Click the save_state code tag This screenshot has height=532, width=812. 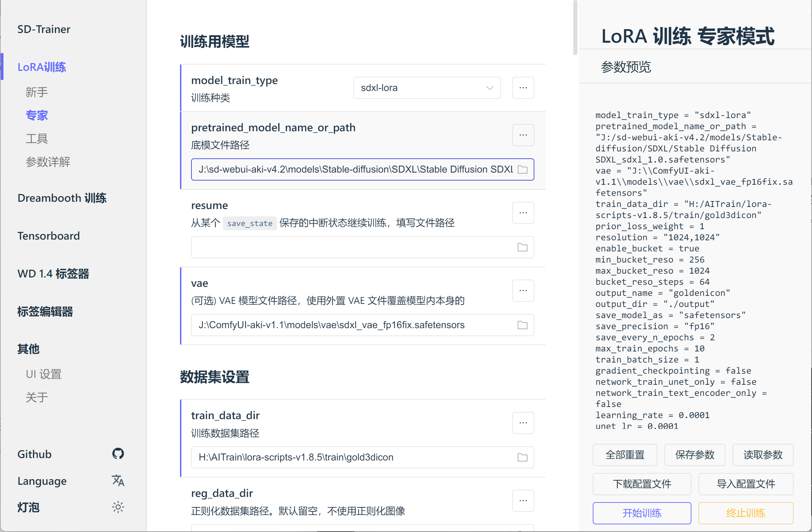(x=250, y=223)
